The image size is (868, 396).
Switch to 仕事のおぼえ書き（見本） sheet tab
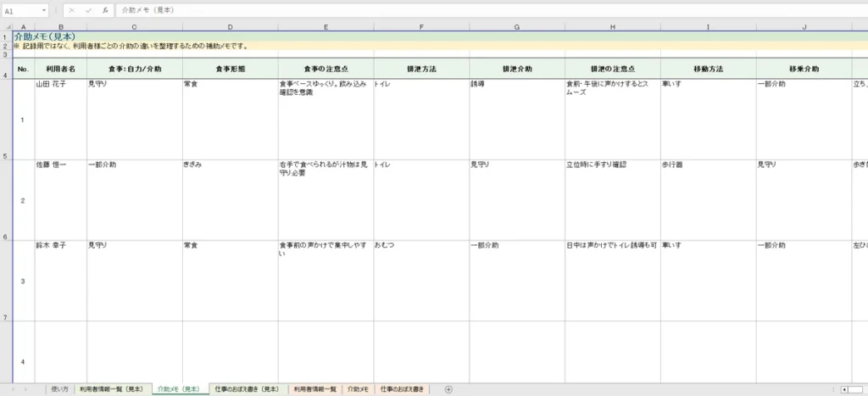[x=246, y=389]
